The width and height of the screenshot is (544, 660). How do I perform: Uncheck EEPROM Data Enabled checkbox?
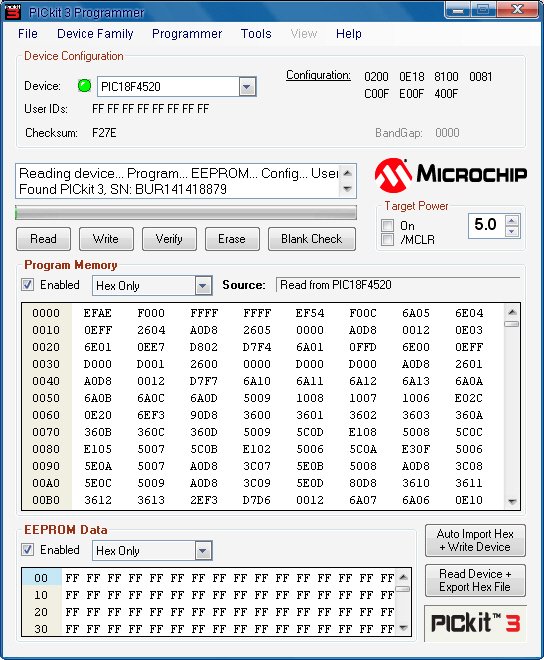27,550
